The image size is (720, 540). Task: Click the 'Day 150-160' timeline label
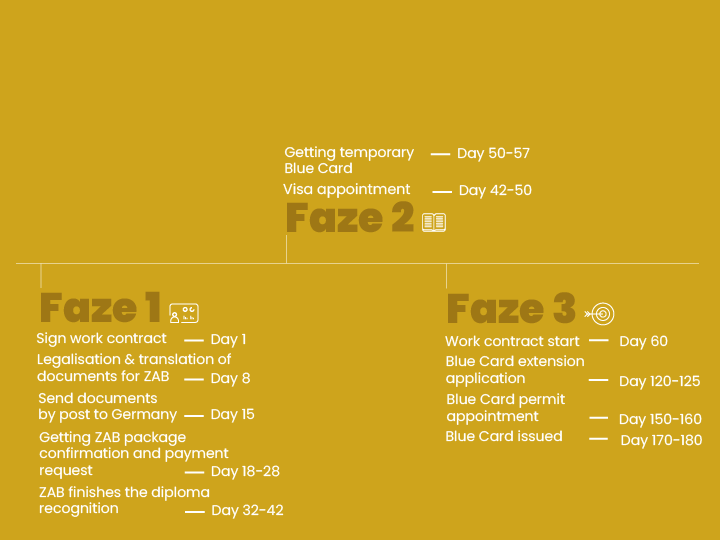(660, 419)
